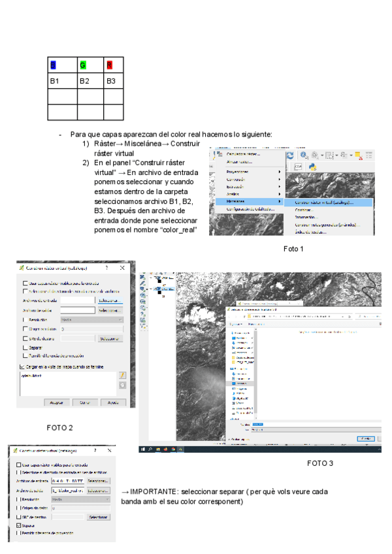
Task: Toggle 'Usar capas ráster visibles' checkbox in Foto 2
Action: (x=25, y=284)
